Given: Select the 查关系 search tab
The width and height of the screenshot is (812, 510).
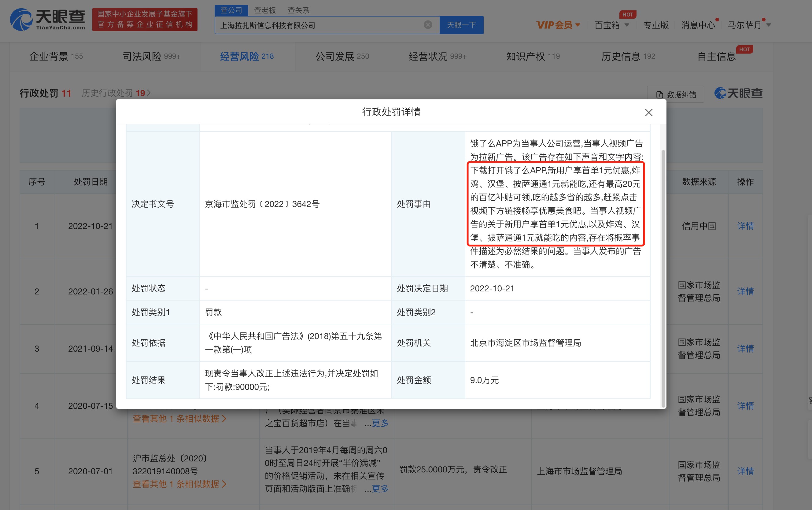Looking at the screenshot, I should 298,10.
